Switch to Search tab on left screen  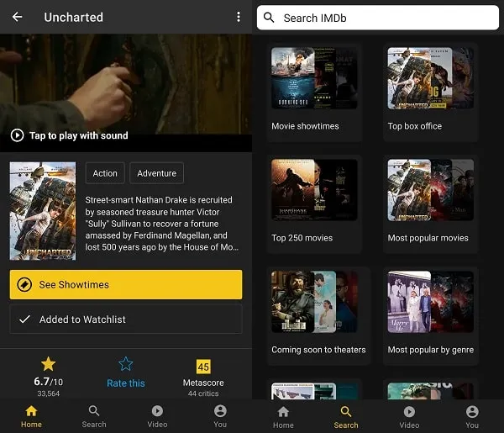pyautogui.click(x=94, y=416)
